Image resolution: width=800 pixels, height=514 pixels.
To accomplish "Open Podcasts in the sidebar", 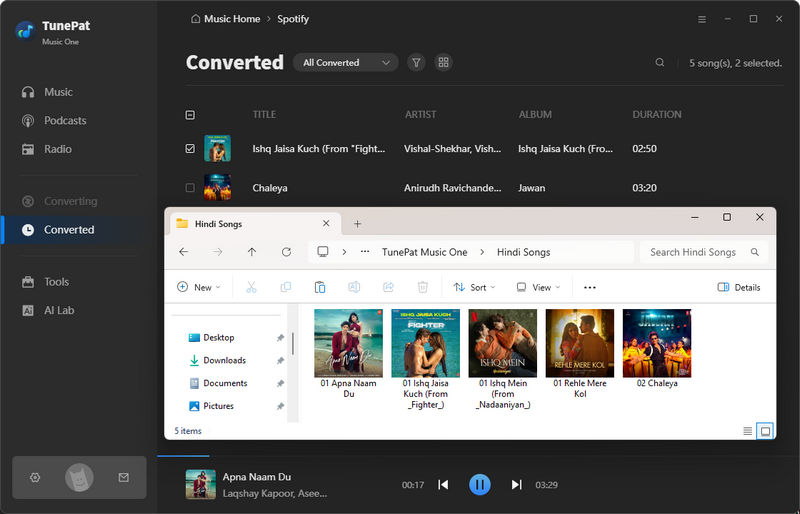I will (x=65, y=120).
